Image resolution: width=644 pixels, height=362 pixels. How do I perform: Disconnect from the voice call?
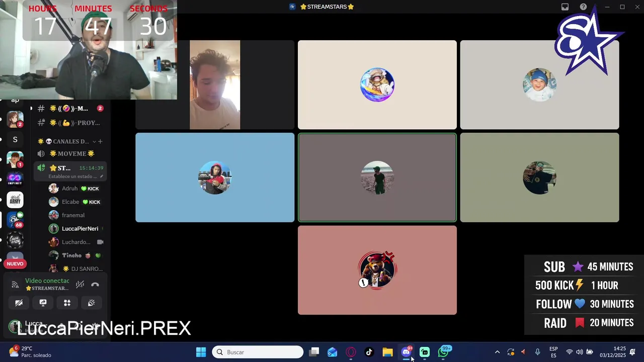click(x=95, y=285)
